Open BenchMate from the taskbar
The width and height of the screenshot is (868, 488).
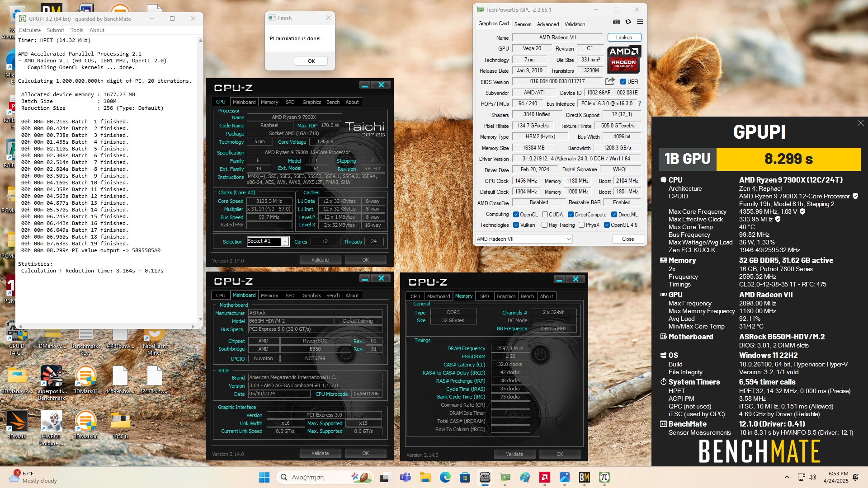(x=584, y=477)
